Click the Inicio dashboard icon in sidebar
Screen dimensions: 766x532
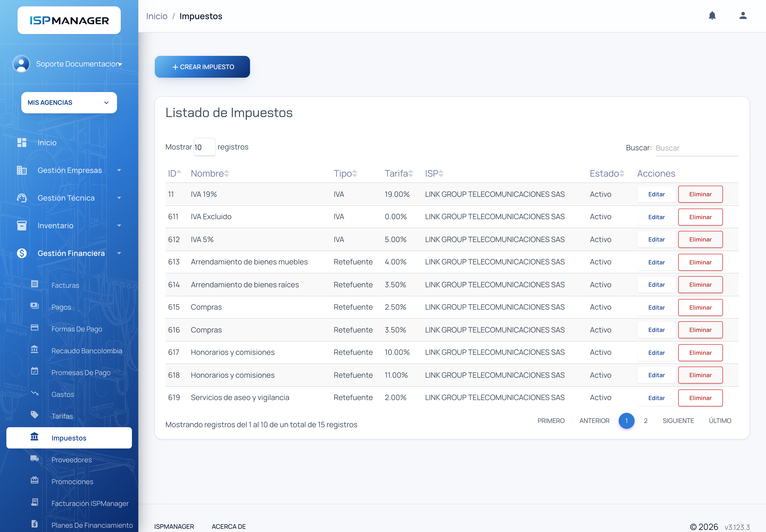point(22,142)
